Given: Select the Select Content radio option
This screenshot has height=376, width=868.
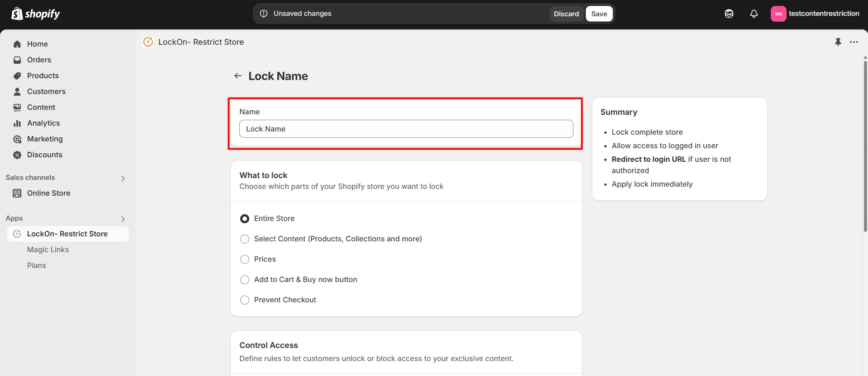Looking at the screenshot, I should [245, 239].
